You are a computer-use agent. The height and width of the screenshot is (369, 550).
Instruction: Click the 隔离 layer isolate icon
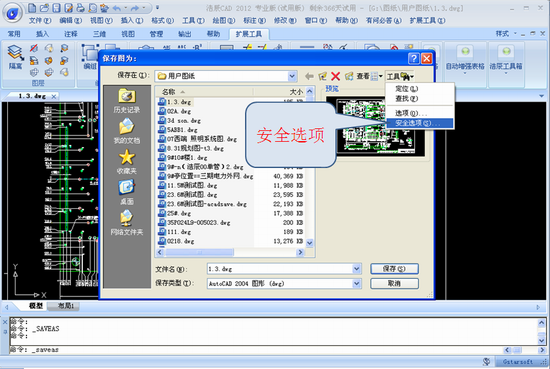click(15, 56)
